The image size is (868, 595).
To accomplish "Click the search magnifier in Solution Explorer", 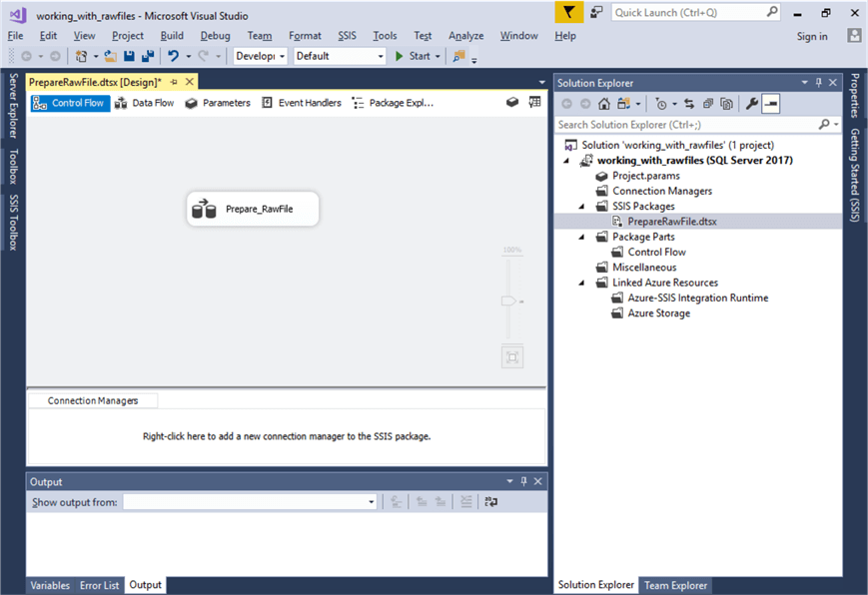I will 824,125.
